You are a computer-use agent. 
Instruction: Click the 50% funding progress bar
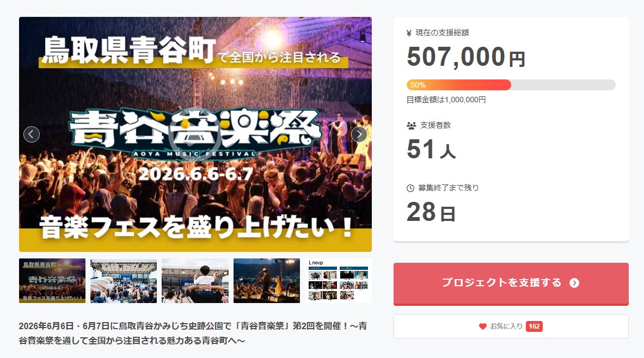[x=511, y=85]
